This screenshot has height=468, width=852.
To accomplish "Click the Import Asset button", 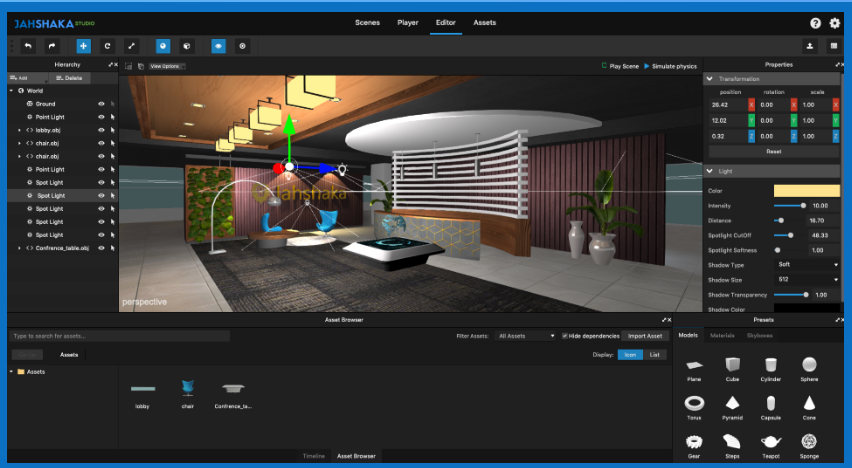I will [x=647, y=336].
